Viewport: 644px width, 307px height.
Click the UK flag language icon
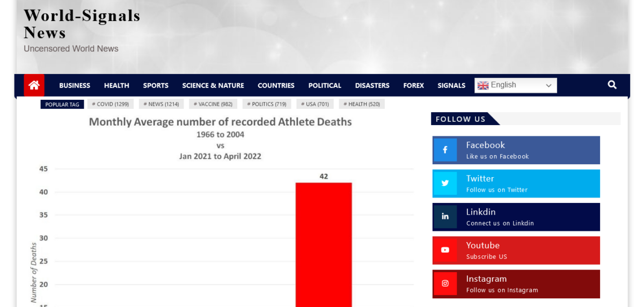(483, 85)
